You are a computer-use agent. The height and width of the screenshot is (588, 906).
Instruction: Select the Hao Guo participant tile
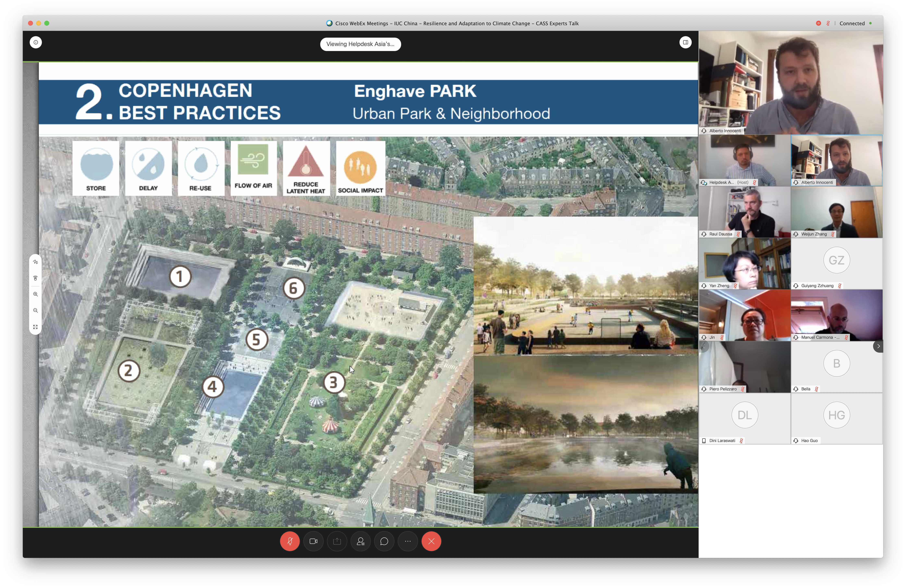click(836, 419)
